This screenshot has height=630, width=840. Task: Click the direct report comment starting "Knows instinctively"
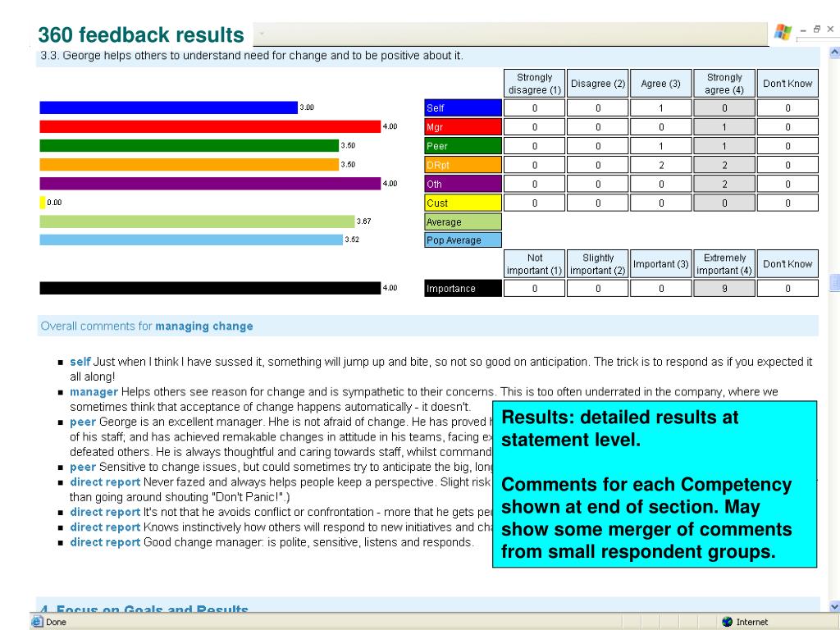[281, 527]
